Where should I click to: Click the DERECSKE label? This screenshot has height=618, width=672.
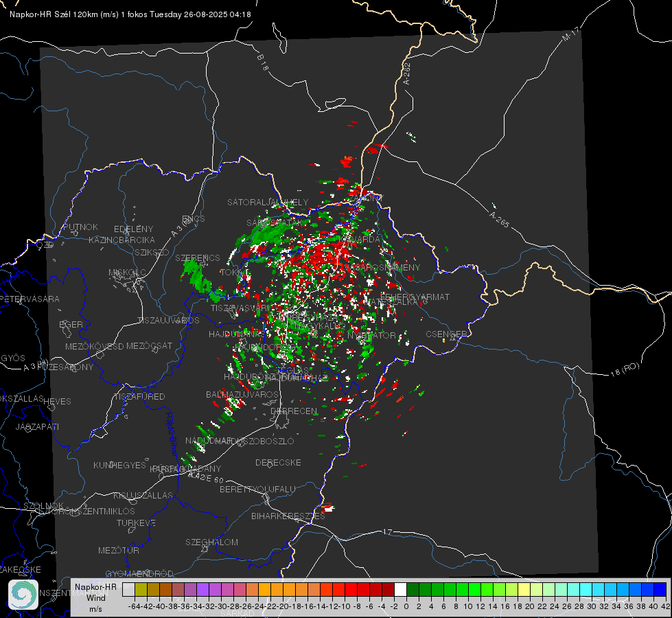pyautogui.click(x=278, y=463)
